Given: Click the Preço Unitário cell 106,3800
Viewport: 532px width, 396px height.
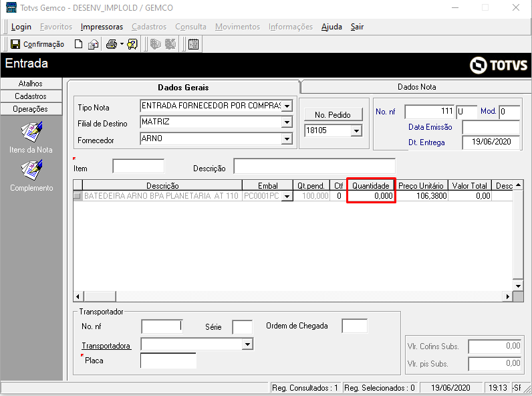Looking at the screenshot, I should click(422, 196).
